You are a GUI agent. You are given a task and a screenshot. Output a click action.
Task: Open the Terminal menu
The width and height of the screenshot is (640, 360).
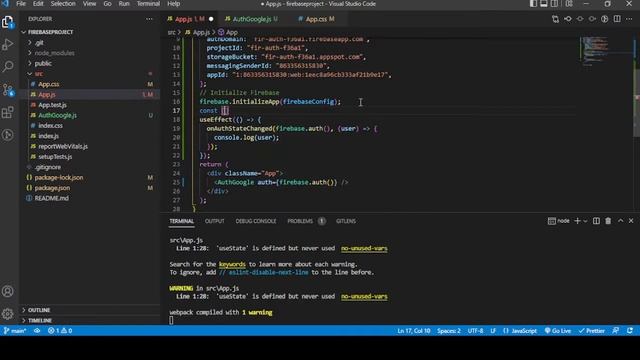click(148, 4)
